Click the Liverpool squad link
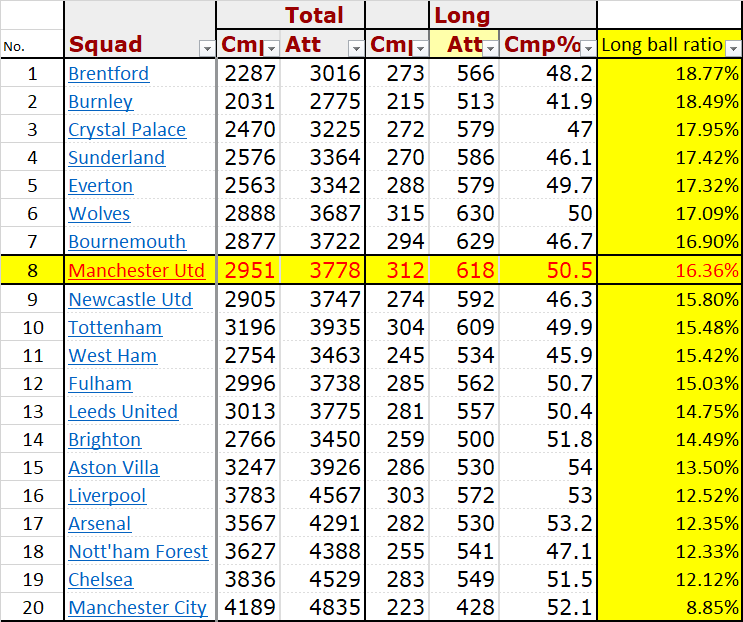The height and width of the screenshot is (622, 743). (107, 496)
